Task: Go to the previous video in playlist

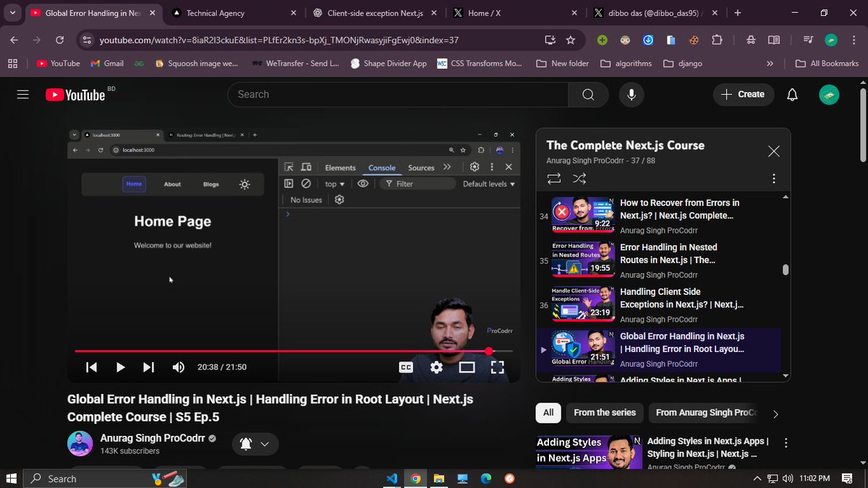Action: pyautogui.click(x=92, y=367)
